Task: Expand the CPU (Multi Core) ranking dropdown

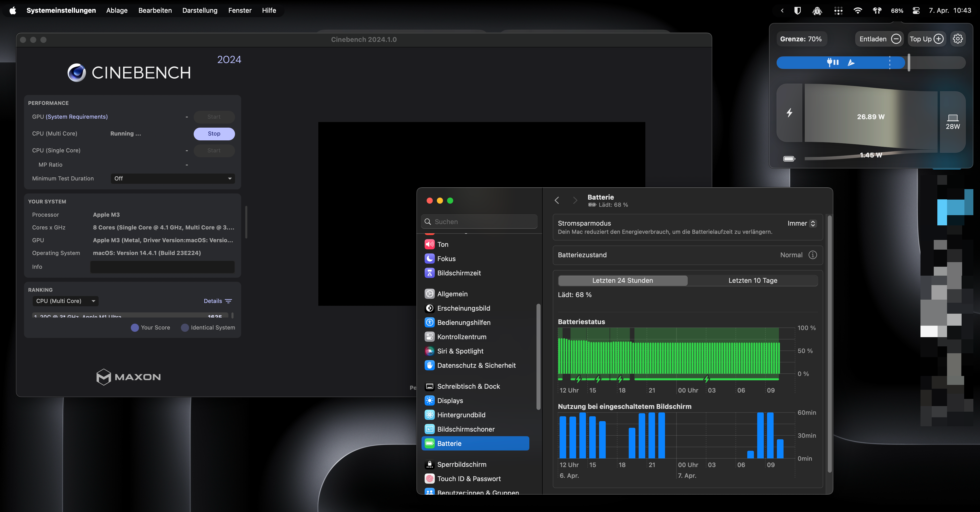Action: click(65, 301)
